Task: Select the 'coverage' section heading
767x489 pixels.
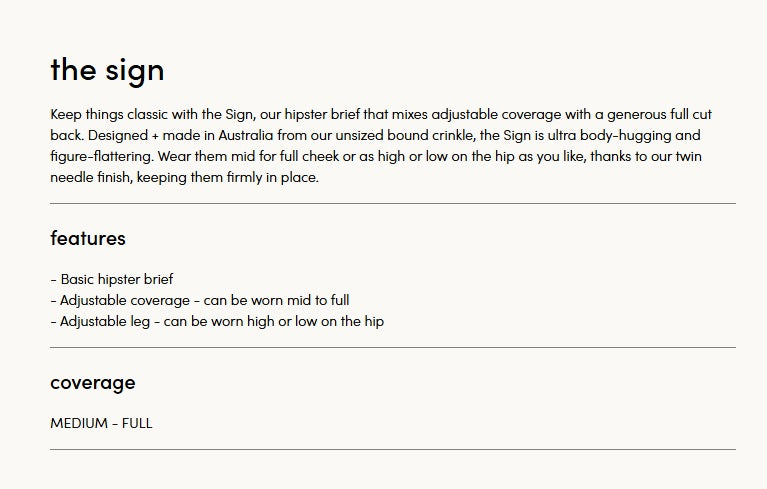Action: pos(93,382)
